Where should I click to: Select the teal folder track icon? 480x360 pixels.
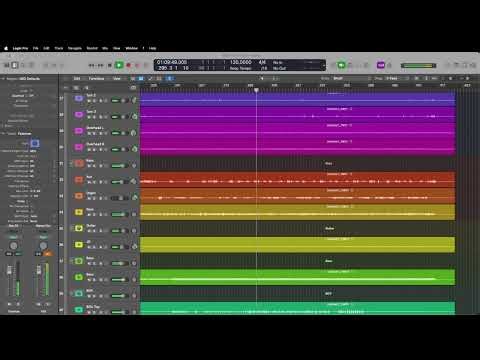79,293
